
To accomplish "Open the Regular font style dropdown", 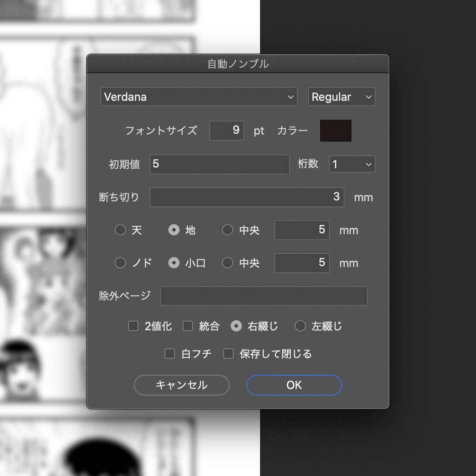I will [341, 97].
